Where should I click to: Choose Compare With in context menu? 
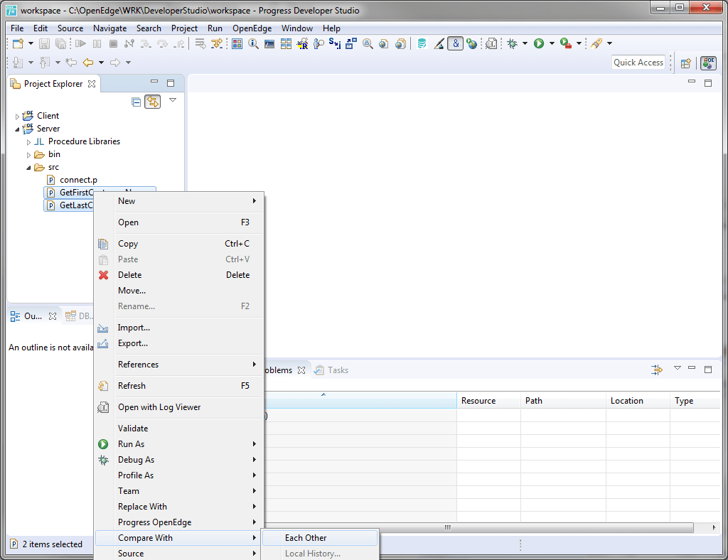[x=178, y=538]
